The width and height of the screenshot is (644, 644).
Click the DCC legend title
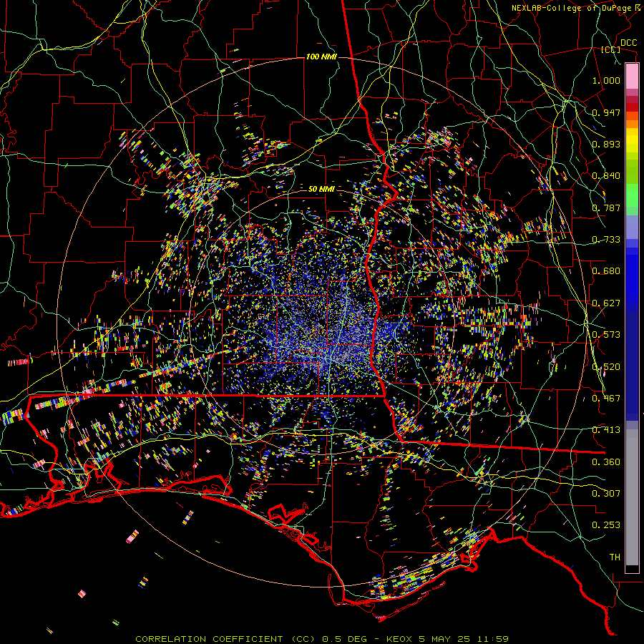(628, 43)
